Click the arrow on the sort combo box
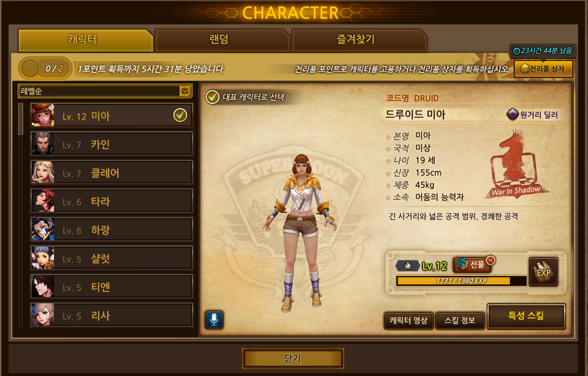The width and height of the screenshot is (588, 376). click(x=185, y=91)
